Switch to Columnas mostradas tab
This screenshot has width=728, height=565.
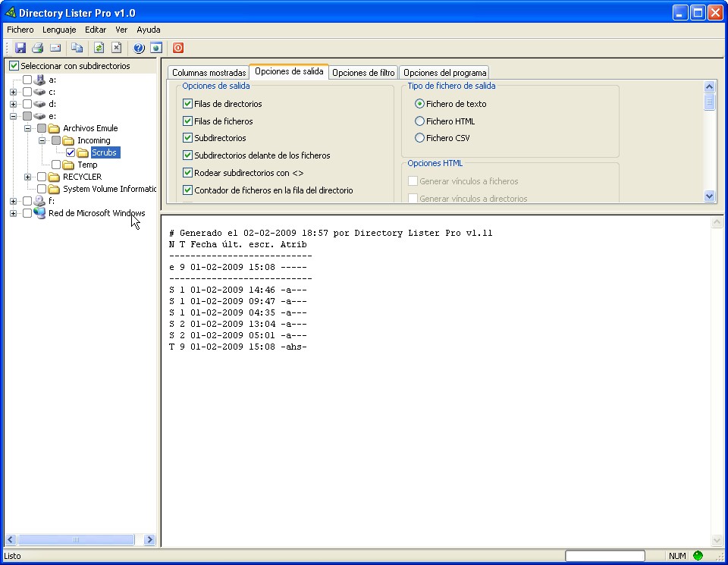pyautogui.click(x=209, y=73)
